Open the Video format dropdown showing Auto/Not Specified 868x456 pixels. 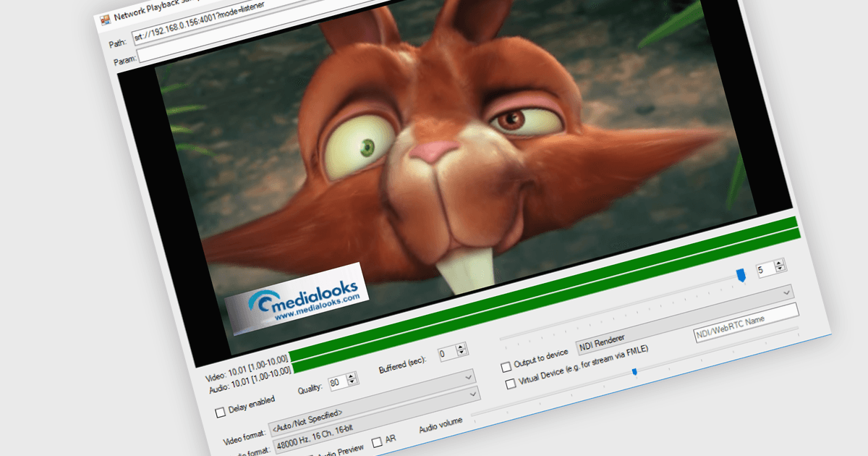(372, 403)
